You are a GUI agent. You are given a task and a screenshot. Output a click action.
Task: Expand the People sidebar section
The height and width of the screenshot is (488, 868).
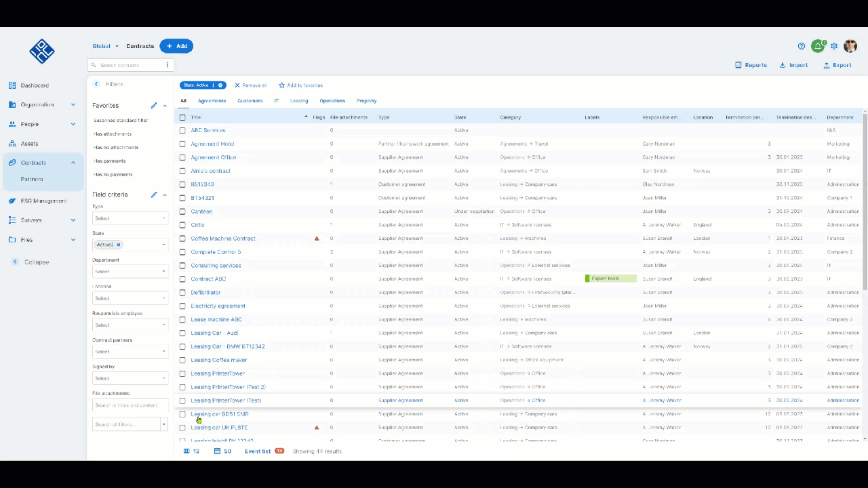click(73, 124)
